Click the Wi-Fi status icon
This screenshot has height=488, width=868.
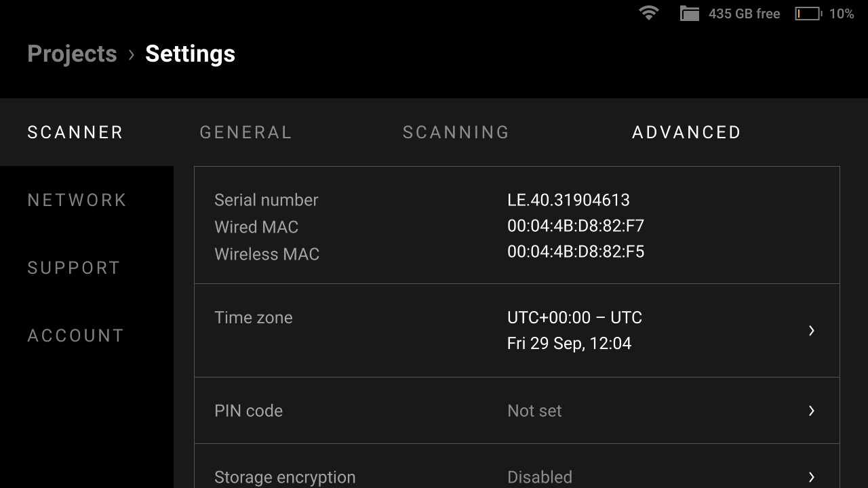click(649, 14)
